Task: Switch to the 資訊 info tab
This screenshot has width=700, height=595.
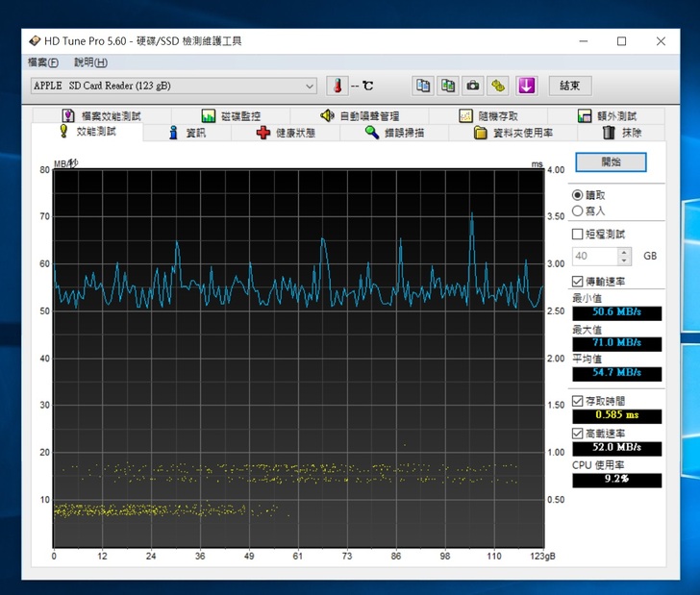Action: (187, 133)
